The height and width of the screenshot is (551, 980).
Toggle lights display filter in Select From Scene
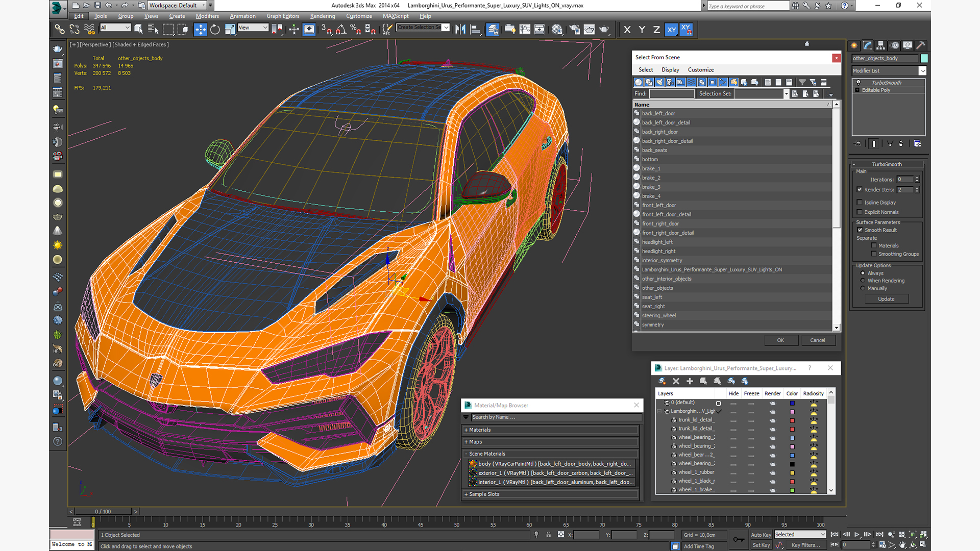[x=659, y=82]
